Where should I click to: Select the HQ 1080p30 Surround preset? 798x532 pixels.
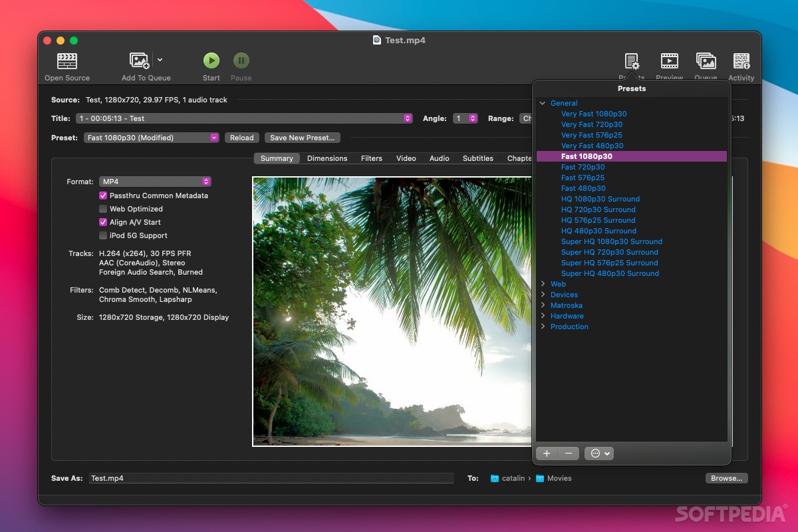pyautogui.click(x=600, y=199)
